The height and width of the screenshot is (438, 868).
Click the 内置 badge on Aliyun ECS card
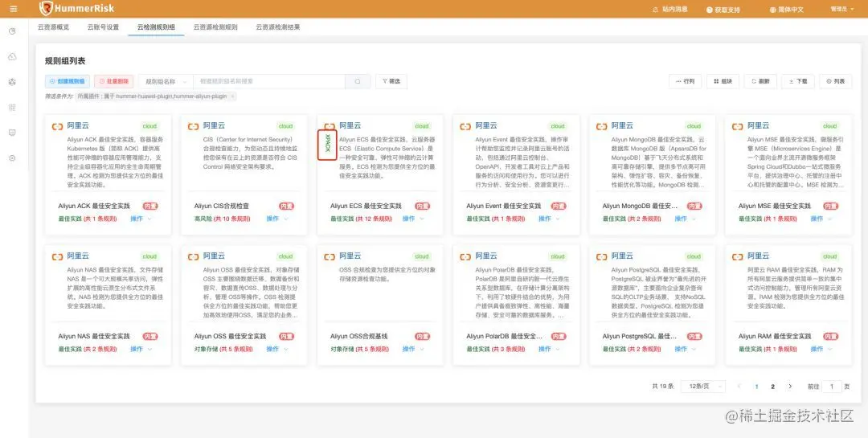point(423,206)
